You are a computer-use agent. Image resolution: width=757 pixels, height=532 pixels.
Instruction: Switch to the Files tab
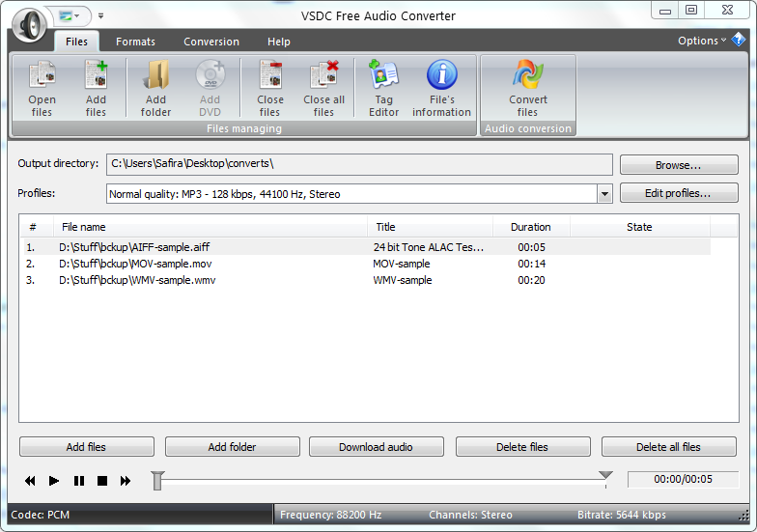pos(77,42)
